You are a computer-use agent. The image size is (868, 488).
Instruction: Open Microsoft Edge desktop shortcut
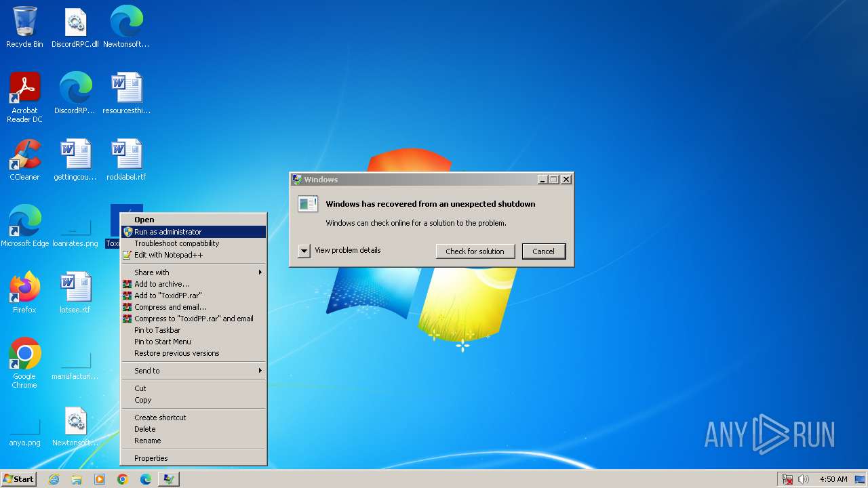coord(24,226)
